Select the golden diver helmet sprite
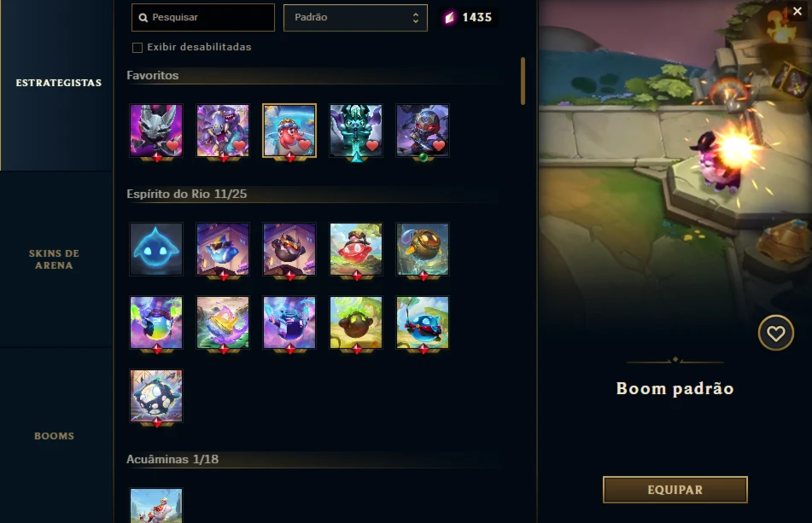This screenshot has height=523, width=812. [x=423, y=249]
